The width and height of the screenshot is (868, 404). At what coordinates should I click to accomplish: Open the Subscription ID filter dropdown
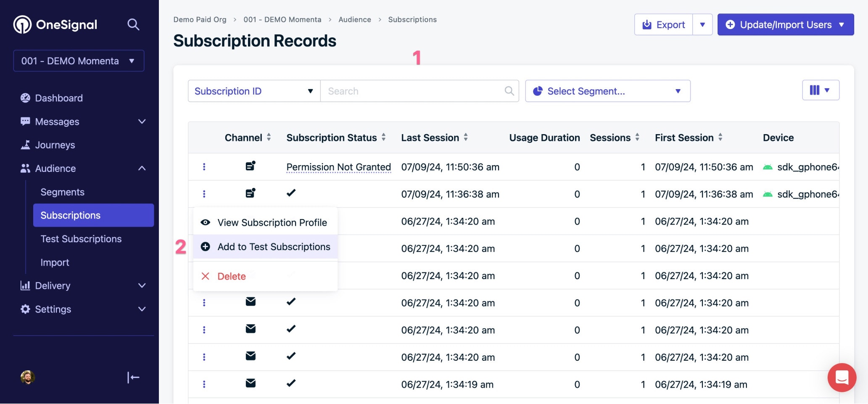click(254, 91)
